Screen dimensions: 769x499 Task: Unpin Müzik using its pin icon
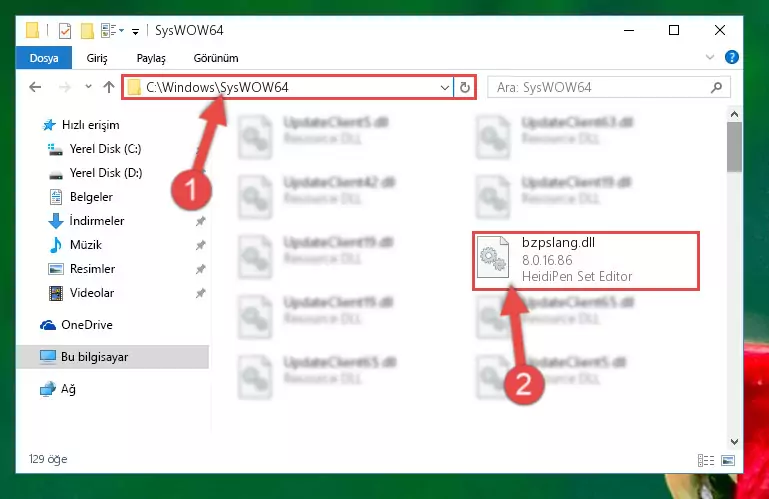200,245
